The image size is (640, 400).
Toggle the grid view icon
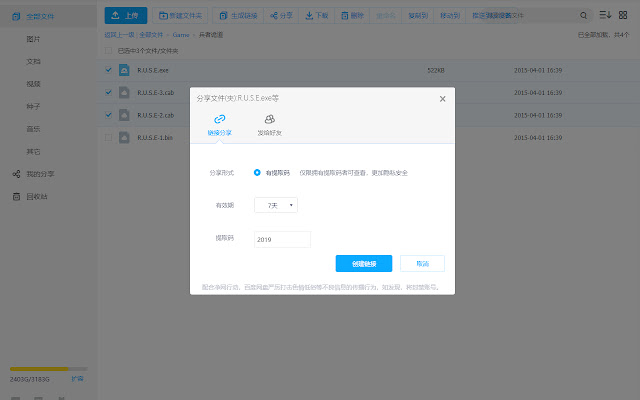coord(626,15)
